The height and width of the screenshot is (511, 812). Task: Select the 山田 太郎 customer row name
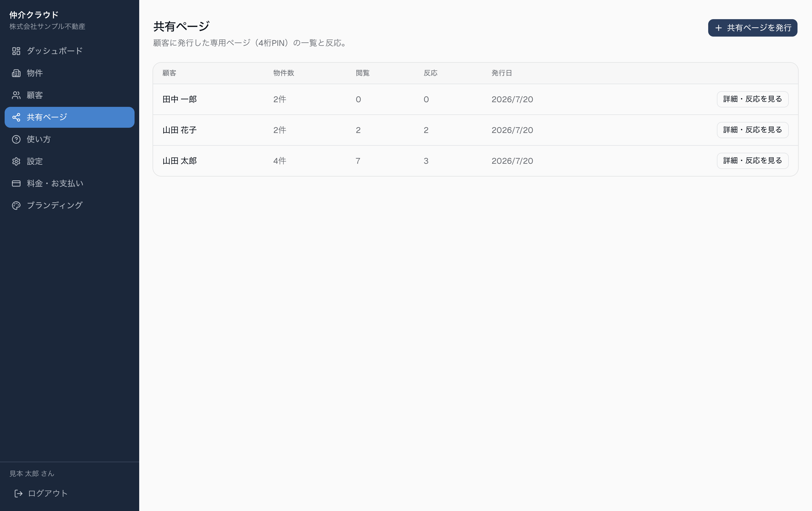click(x=180, y=161)
